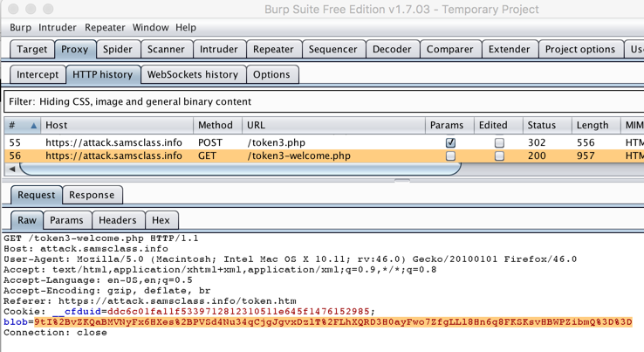Open the WebSockets history sub-tab
Image resolution: width=644 pixels, height=352 pixels.
pyautogui.click(x=193, y=74)
